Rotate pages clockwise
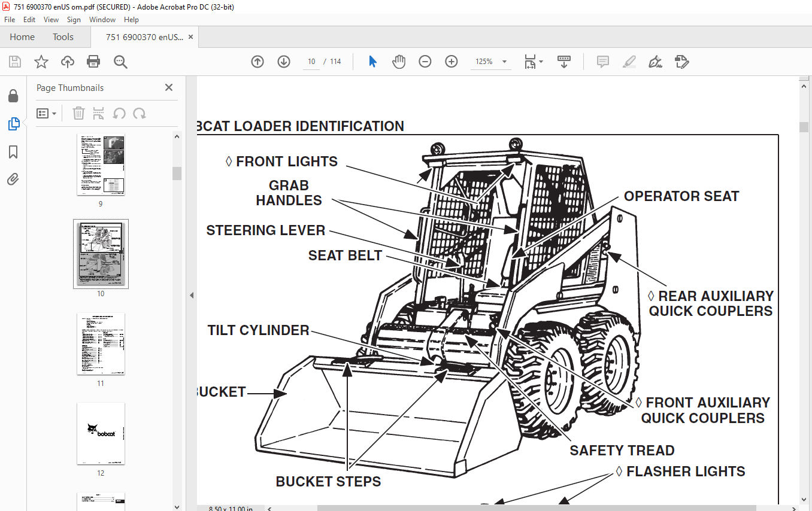 (140, 113)
